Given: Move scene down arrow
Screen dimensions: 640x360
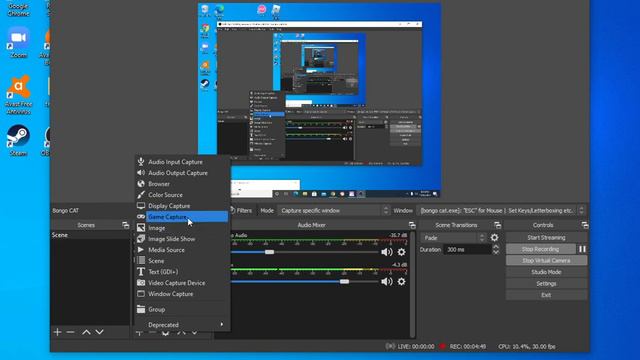Looking at the screenshot, I should point(100,332).
